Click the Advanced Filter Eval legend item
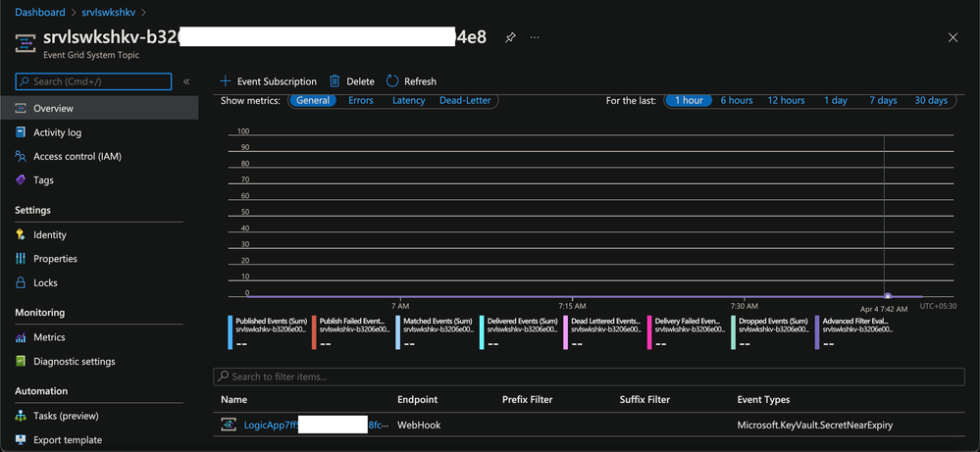The width and height of the screenshot is (980, 452). 854,332
